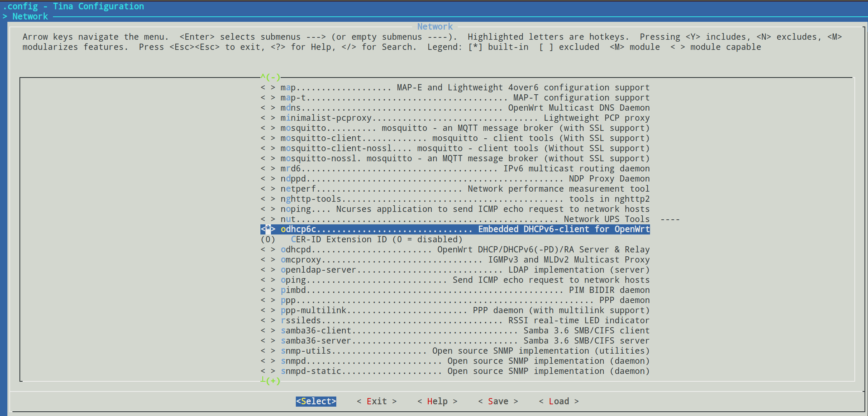
Task: Toggle the map package checkbox
Action: 268,88
